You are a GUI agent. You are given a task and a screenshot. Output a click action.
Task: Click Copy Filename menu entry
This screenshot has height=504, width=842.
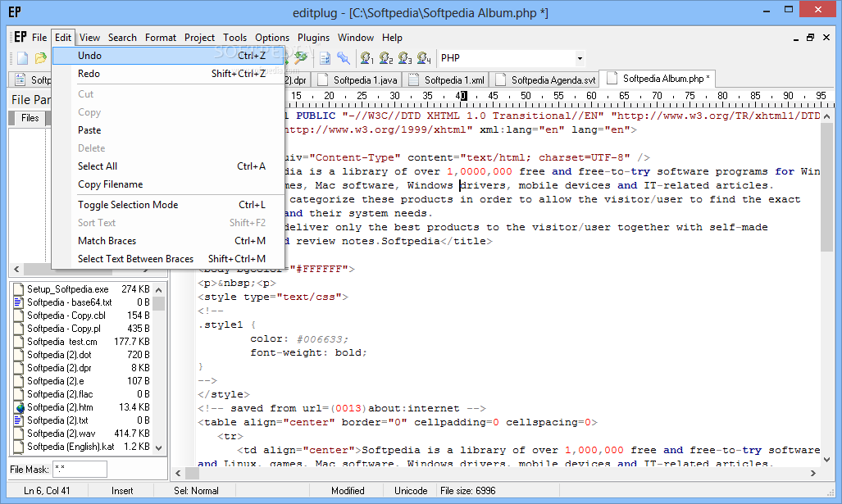(x=168, y=184)
